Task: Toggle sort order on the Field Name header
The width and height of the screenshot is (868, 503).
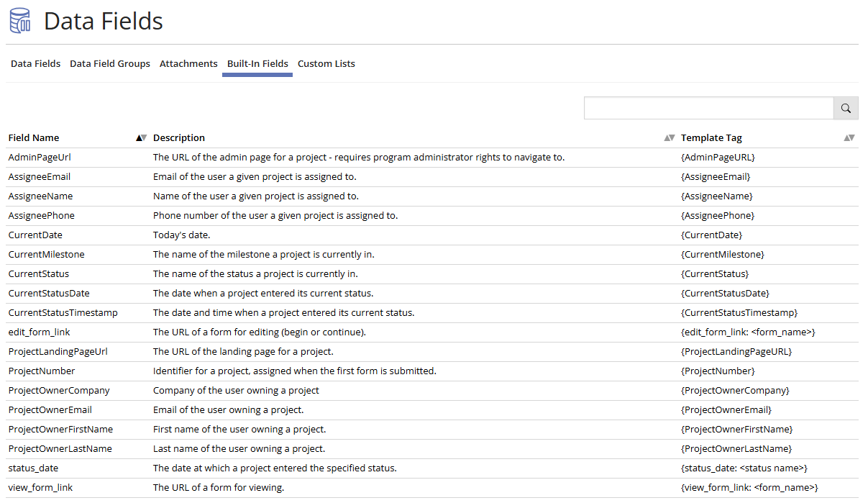Action: (x=34, y=137)
